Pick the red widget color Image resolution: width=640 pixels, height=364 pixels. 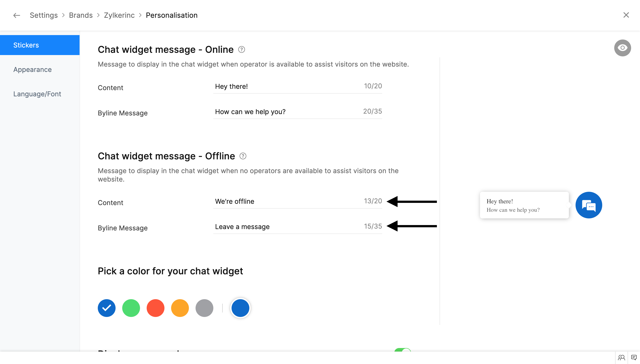155,308
